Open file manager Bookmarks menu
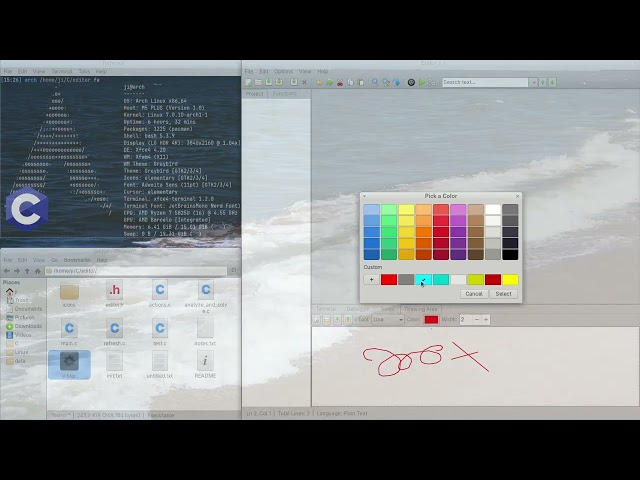640x480 pixels. coord(77,260)
